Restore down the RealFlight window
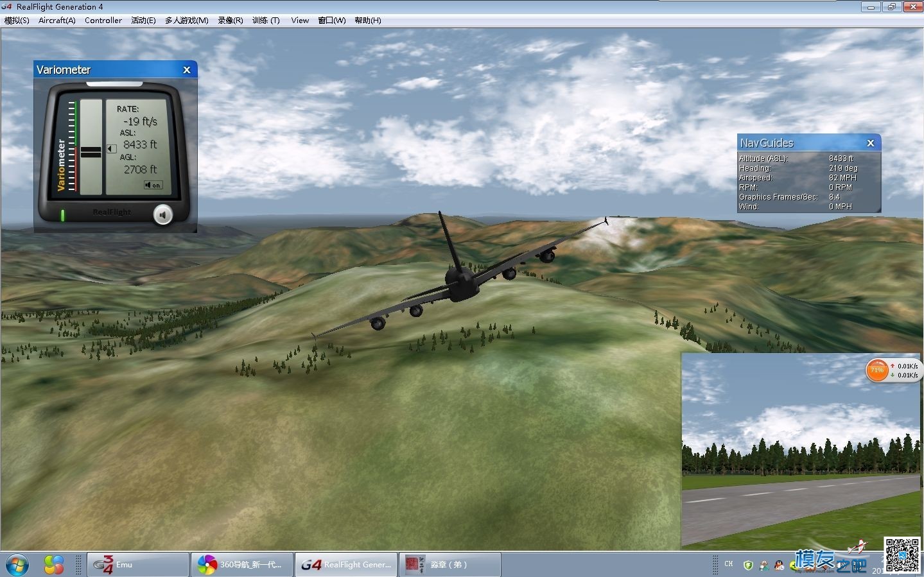The height and width of the screenshot is (577, 924). (x=892, y=7)
